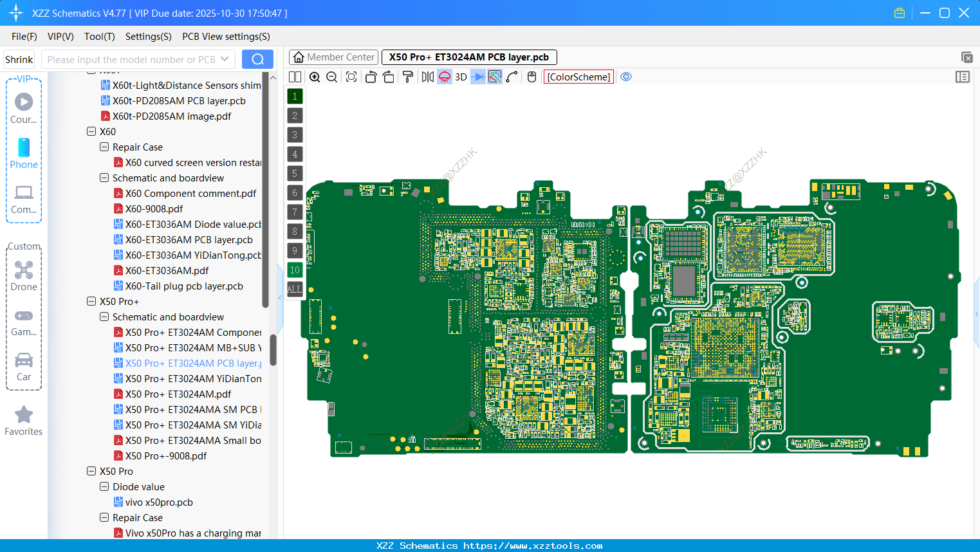The image size is (980, 552).
Task: Click the mouse settings icon in toolbar
Action: (x=531, y=77)
